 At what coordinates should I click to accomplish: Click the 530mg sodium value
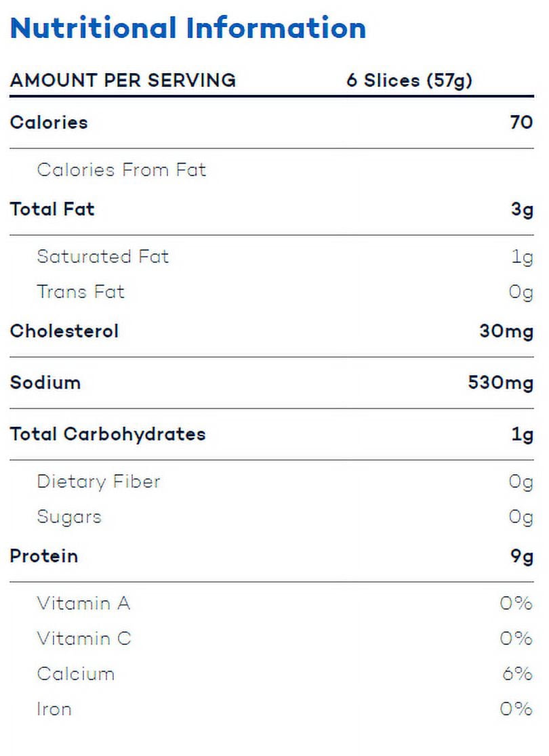(x=501, y=383)
